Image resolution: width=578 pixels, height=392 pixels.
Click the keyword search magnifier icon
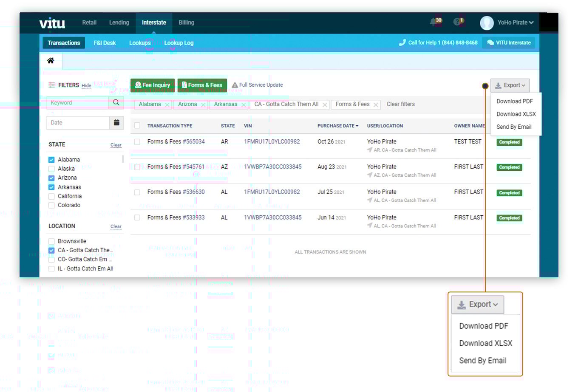(x=116, y=103)
